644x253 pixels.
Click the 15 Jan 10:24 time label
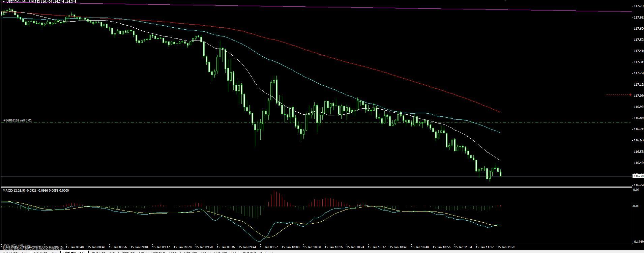tap(355, 247)
